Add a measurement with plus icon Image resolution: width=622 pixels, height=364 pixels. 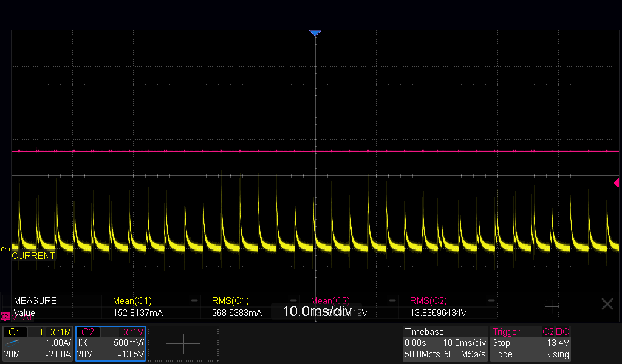[552, 306]
